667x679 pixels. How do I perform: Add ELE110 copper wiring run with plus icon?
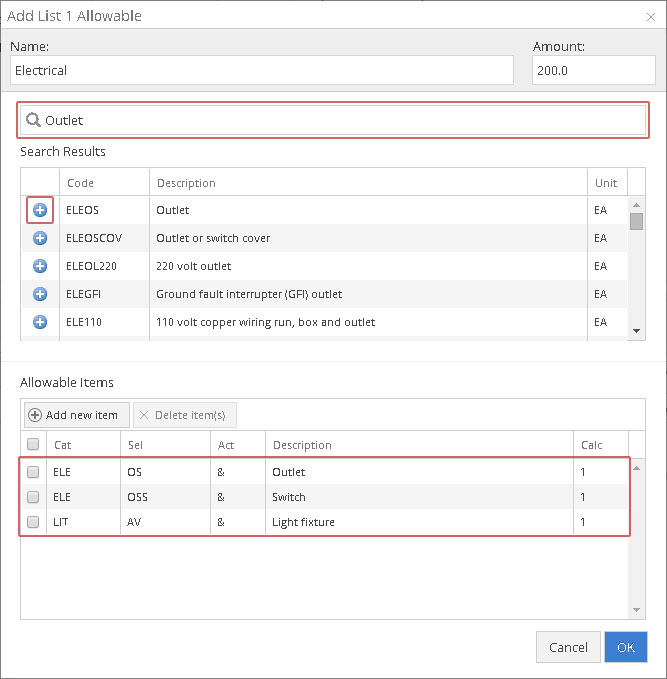(x=40, y=322)
